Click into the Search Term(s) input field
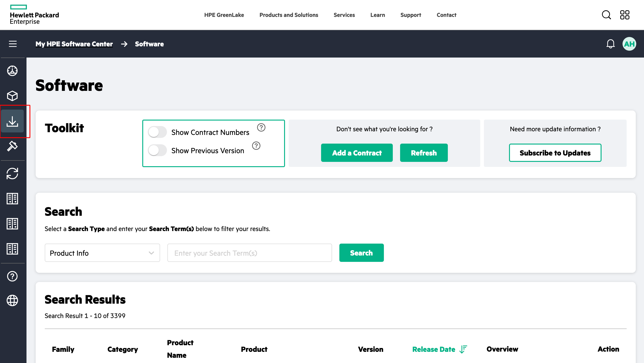This screenshot has width=644, height=363. 250,253
